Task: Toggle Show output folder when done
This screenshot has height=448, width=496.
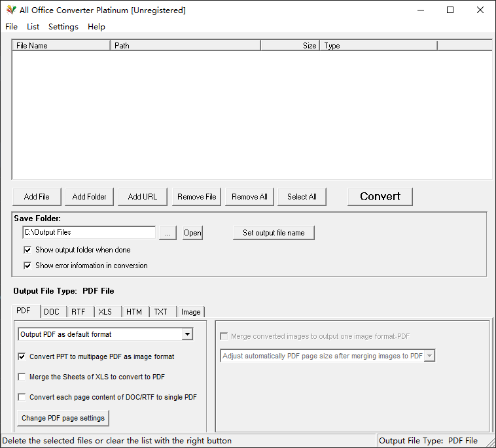Action: pyautogui.click(x=77, y=250)
